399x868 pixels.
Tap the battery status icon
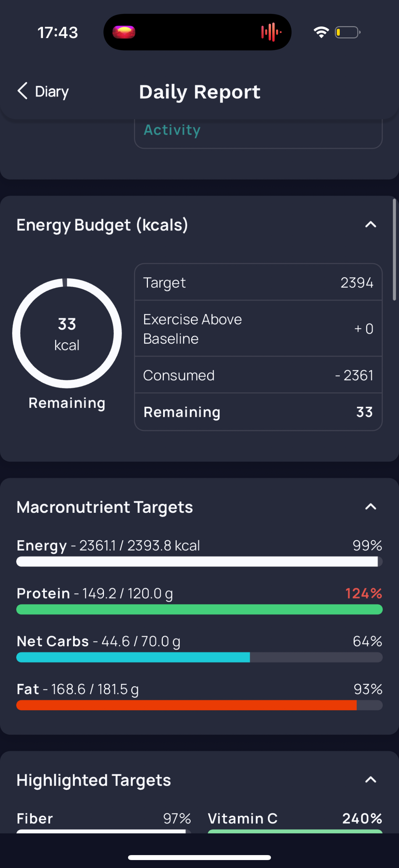tap(347, 32)
